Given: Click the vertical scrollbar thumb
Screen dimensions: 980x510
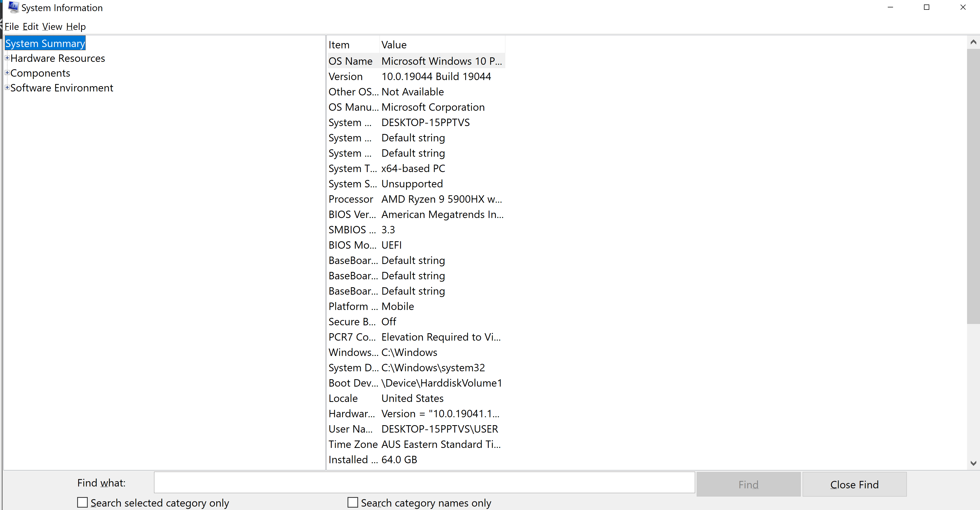Looking at the screenshot, I should (x=973, y=186).
